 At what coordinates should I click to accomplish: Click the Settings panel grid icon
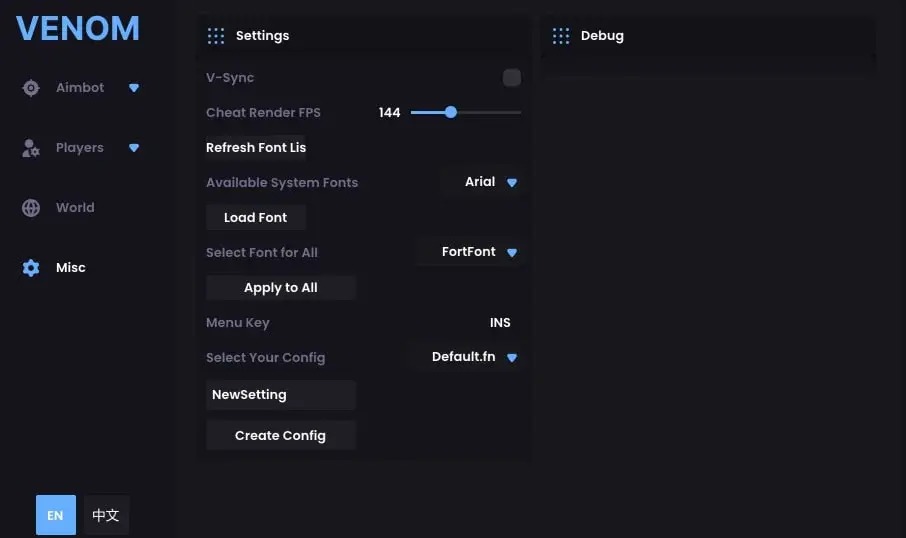coord(215,36)
